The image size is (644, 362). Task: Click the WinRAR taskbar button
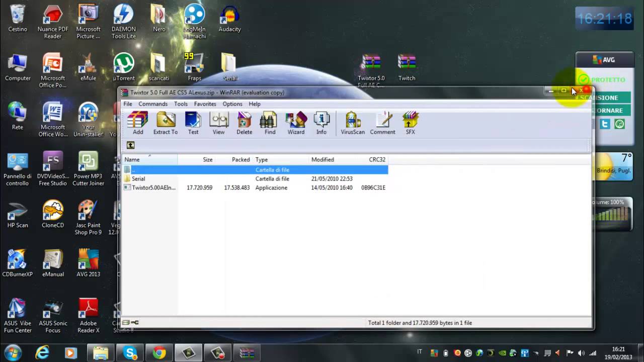(247, 353)
